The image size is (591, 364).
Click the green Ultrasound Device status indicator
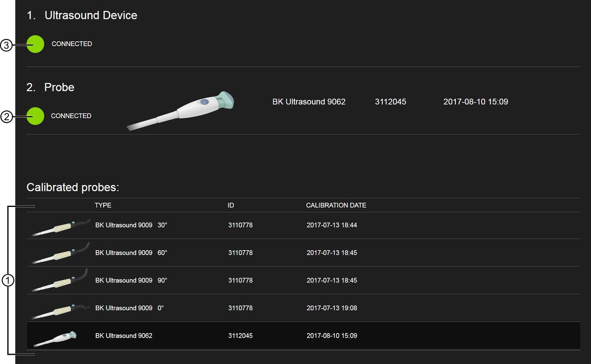[x=35, y=44]
